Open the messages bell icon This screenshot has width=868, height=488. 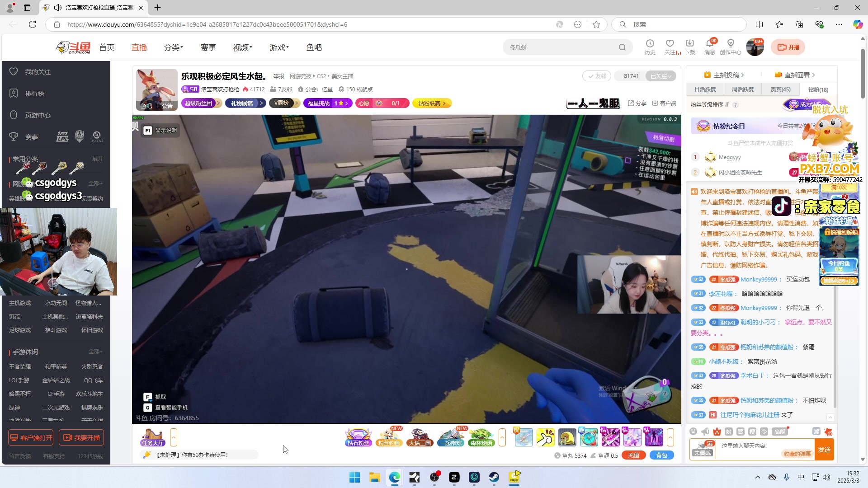click(x=710, y=47)
